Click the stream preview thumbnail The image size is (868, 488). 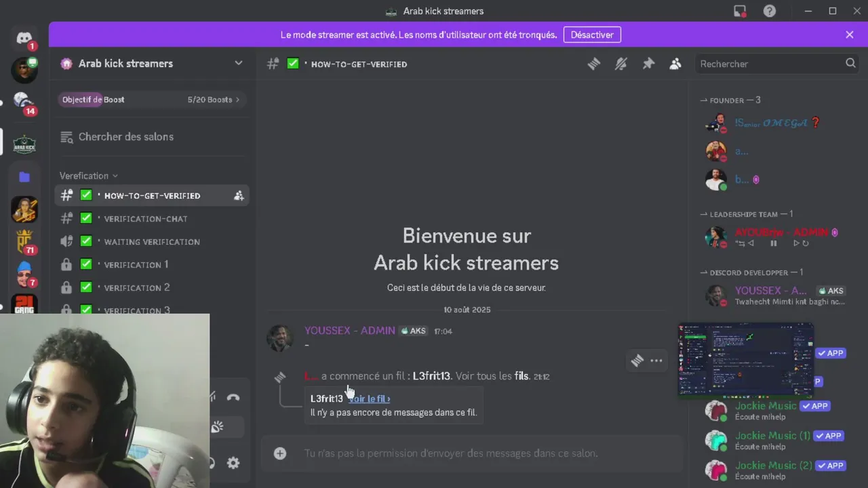(746, 360)
